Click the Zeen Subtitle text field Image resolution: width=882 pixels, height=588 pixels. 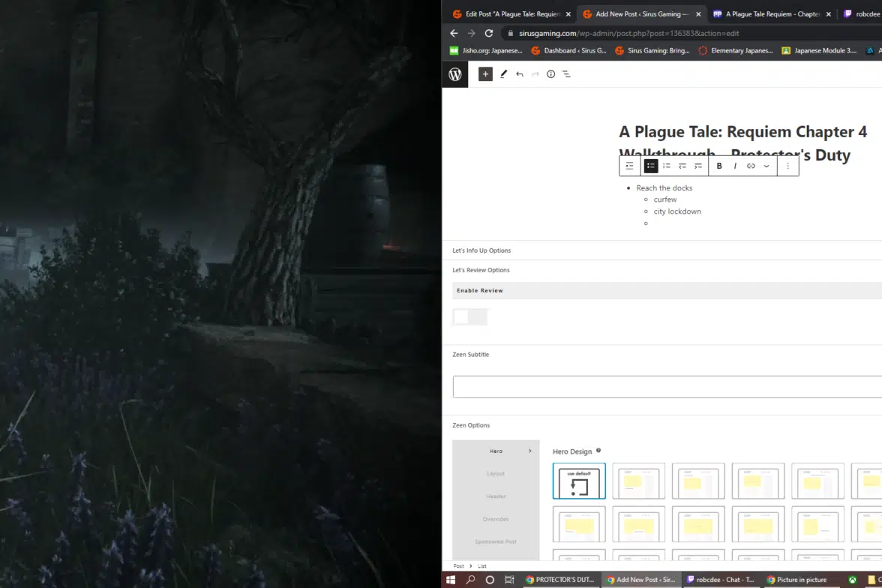pyautogui.click(x=667, y=386)
